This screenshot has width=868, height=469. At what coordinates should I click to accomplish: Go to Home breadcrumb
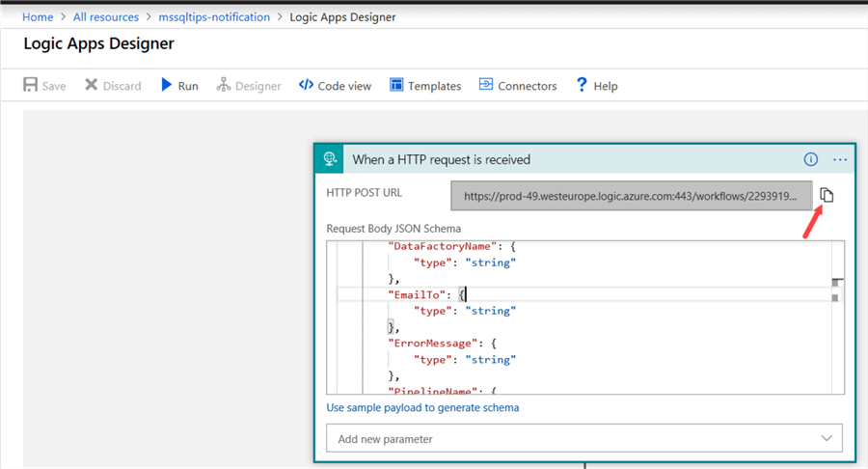point(38,16)
